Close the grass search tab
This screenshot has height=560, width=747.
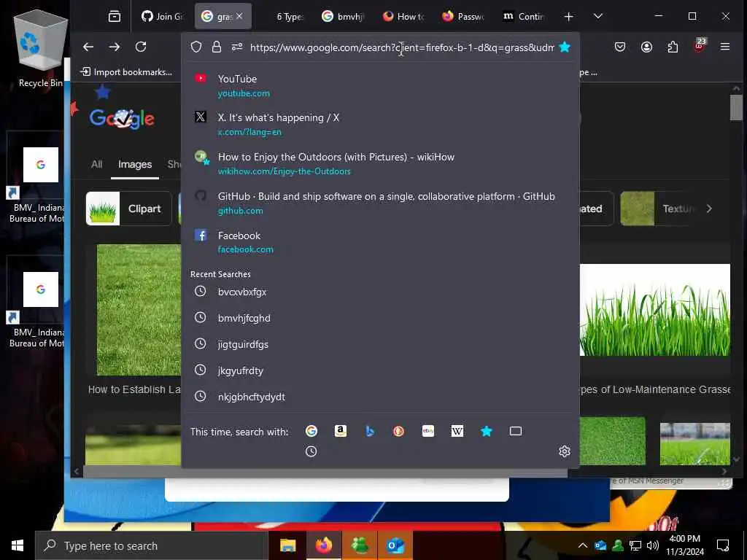239,16
